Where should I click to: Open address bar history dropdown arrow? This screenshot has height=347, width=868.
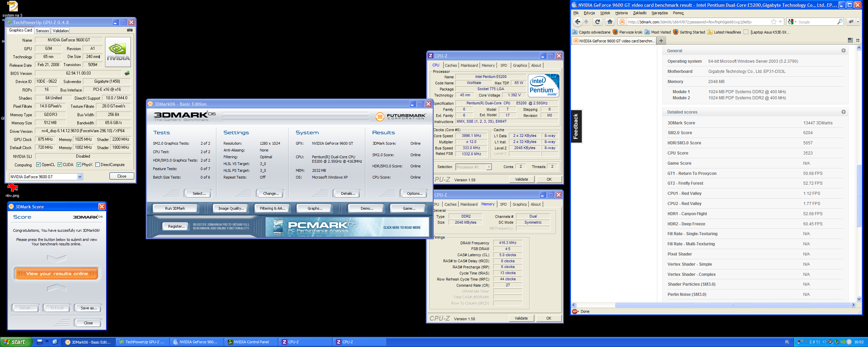point(780,22)
